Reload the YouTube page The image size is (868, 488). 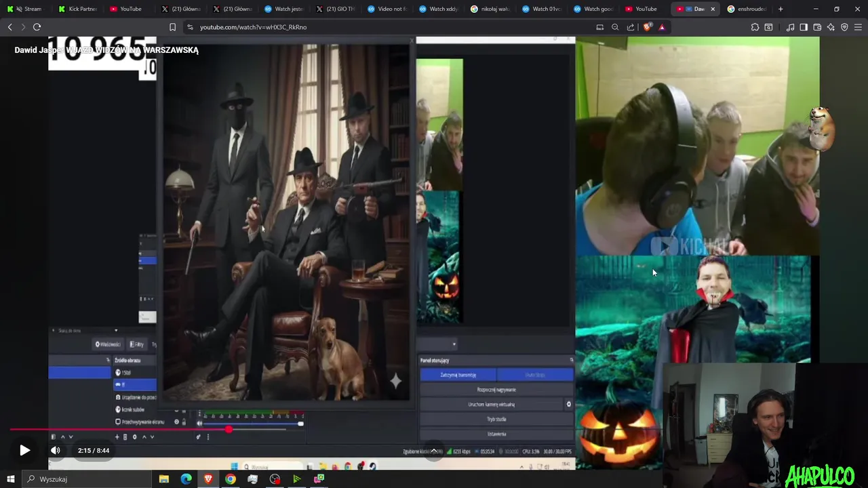click(x=37, y=27)
